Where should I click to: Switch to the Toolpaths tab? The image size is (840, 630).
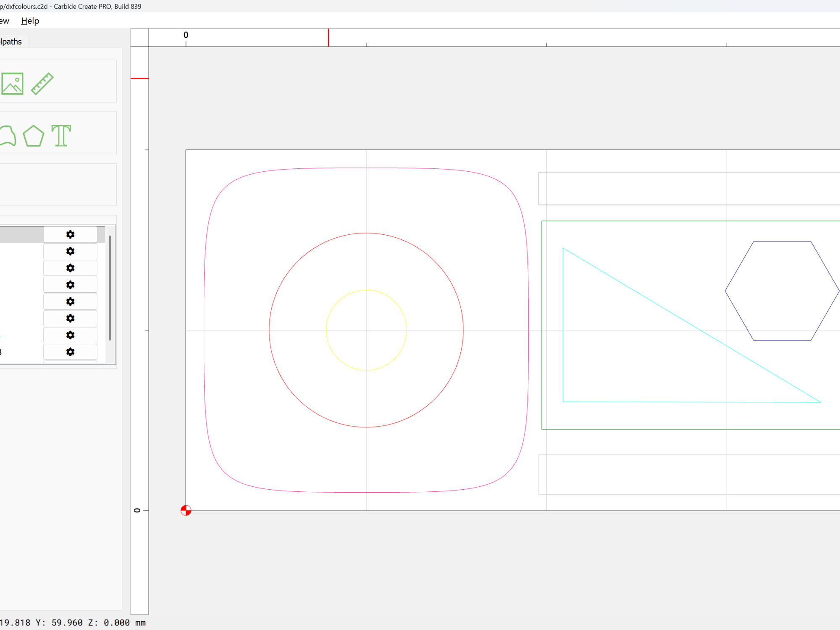click(11, 42)
